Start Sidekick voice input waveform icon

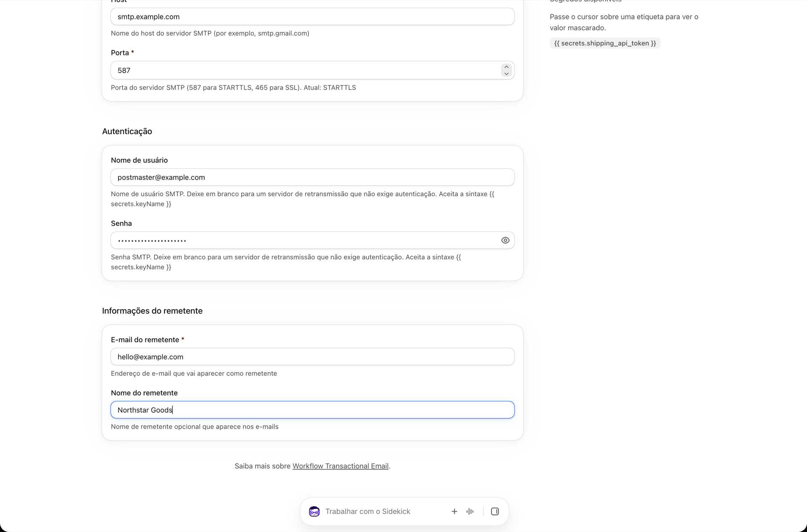tap(470, 511)
